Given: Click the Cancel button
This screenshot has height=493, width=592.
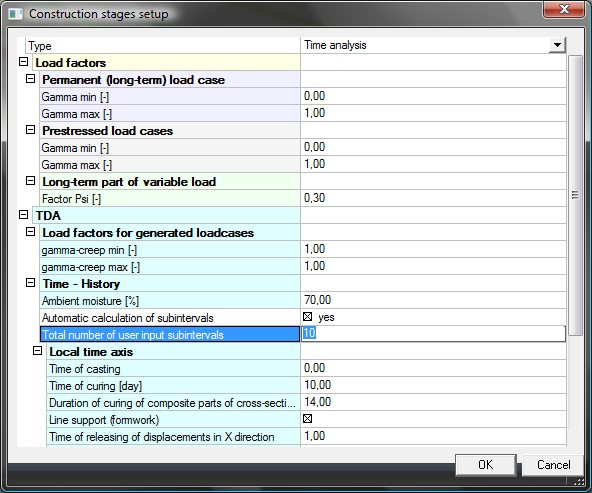Looking at the screenshot, I should coord(553,465).
